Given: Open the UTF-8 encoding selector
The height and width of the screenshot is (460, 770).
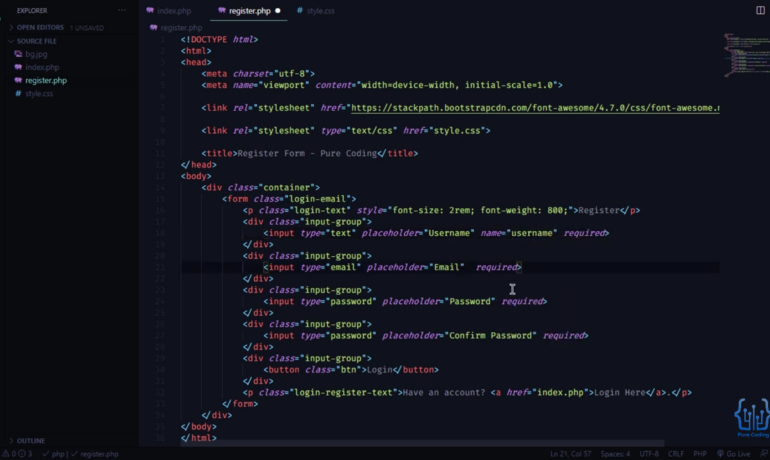Looking at the screenshot, I should coord(649,454).
